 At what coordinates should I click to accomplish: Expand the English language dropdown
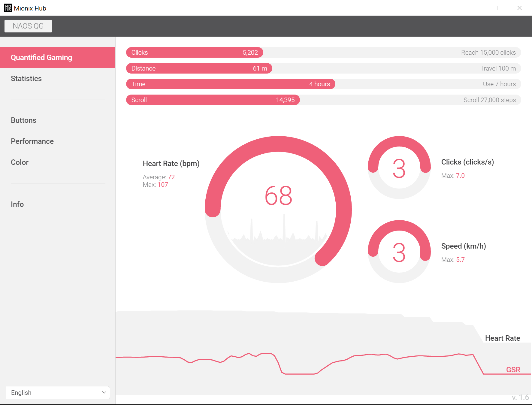(x=52, y=393)
